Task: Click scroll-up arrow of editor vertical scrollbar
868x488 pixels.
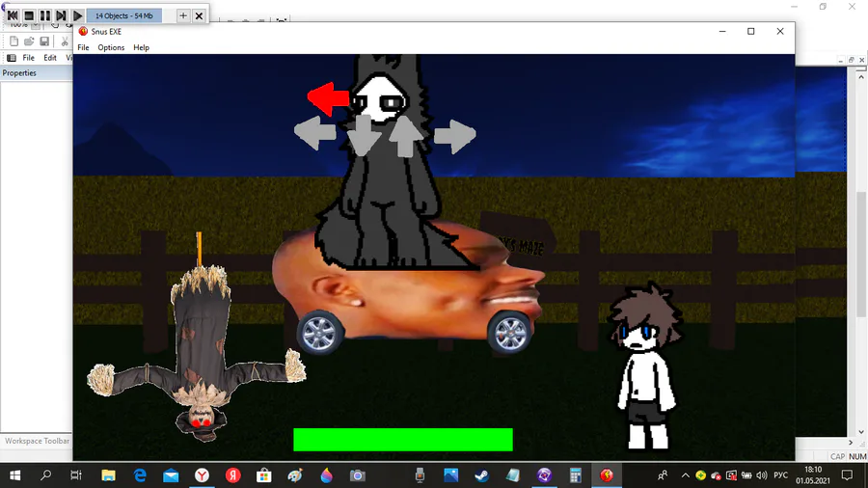Action: (861, 76)
